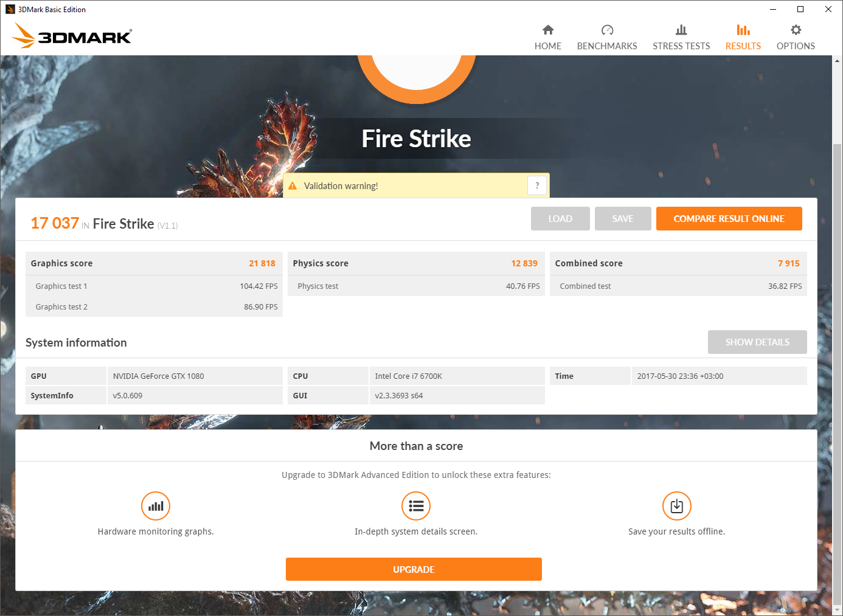This screenshot has width=843, height=616.
Task: Click the SAVE button
Action: pos(623,219)
